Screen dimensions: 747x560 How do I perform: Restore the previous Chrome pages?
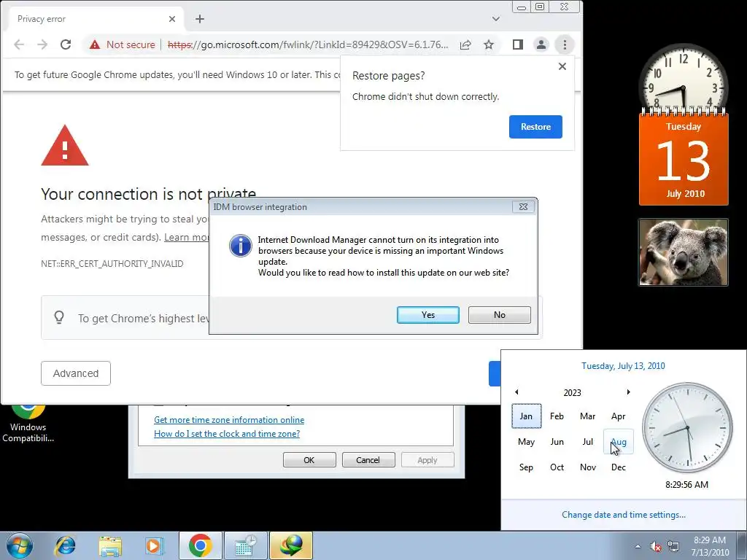[535, 127]
